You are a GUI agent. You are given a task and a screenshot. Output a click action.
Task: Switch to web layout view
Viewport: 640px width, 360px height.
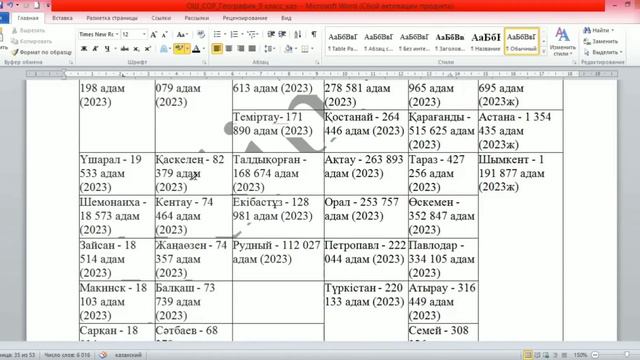coord(546,355)
